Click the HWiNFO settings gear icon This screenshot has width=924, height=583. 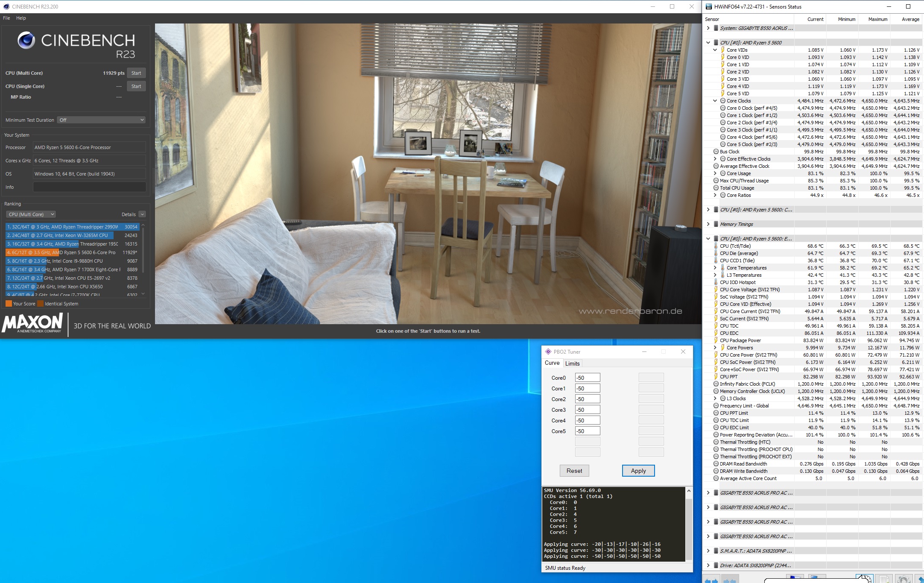tap(903, 580)
